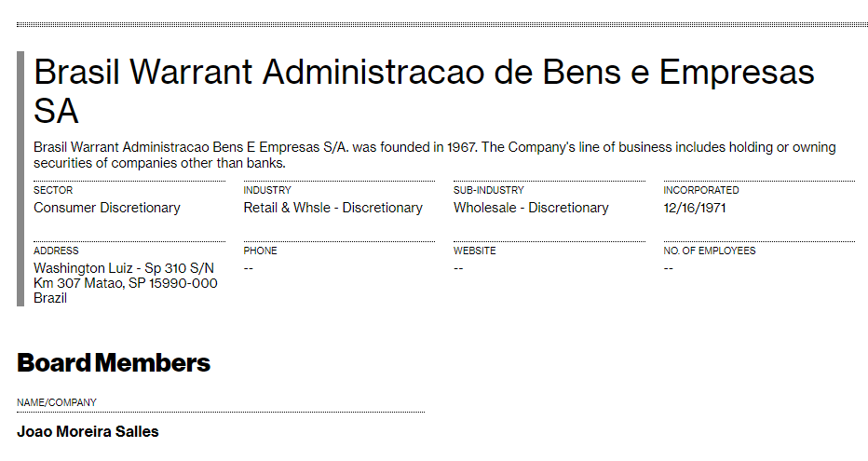Select the Consumer Discretionary sector value
The width and height of the screenshot is (868, 461).
(x=107, y=208)
